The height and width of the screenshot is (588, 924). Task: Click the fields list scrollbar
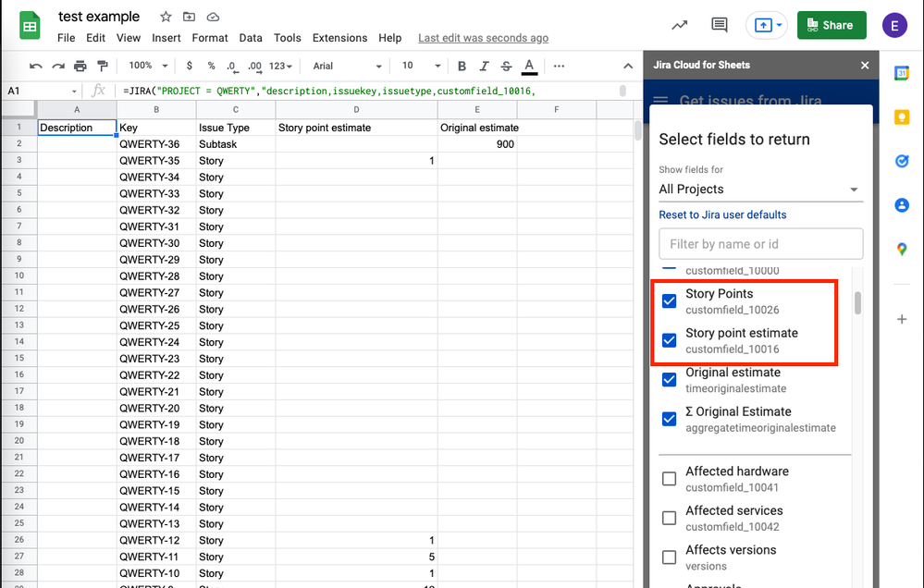pyautogui.click(x=857, y=303)
